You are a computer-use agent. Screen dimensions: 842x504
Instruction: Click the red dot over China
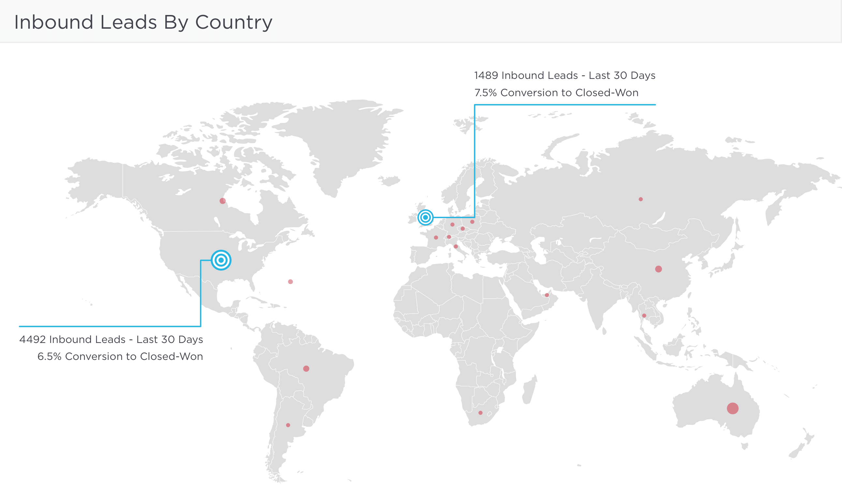pos(658,269)
